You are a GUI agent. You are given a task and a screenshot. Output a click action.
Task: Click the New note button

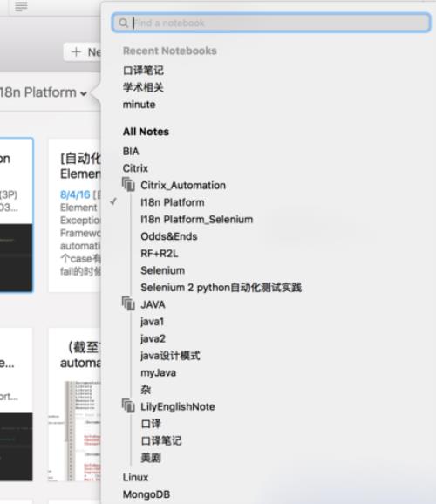tap(83, 51)
